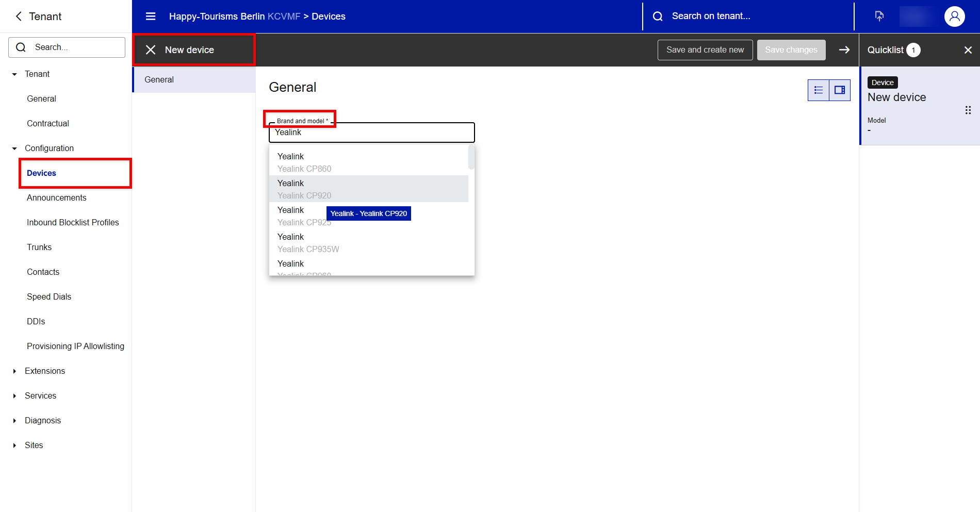Screen dimensions: 980x512
Task: Close the Quicklist panel
Action: [968, 50]
